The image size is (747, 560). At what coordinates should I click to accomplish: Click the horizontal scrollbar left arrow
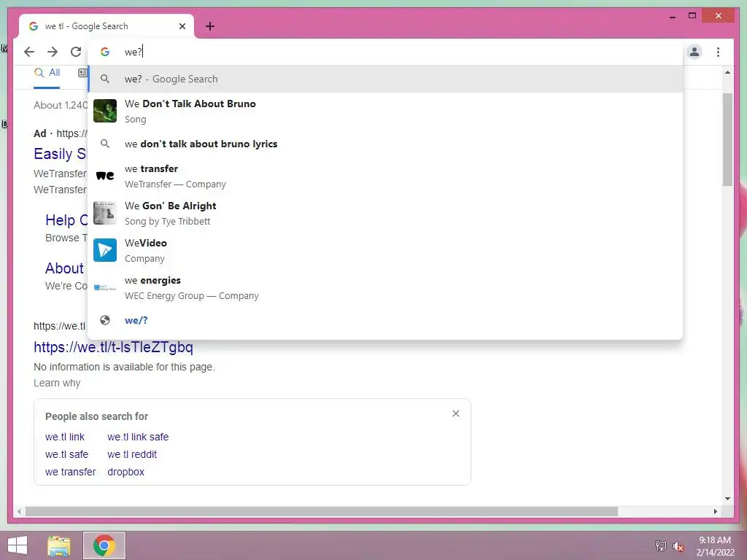click(x=19, y=511)
